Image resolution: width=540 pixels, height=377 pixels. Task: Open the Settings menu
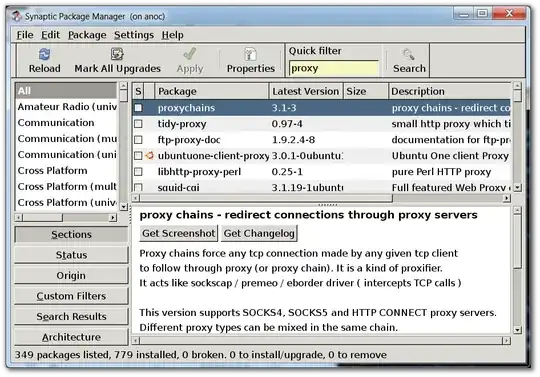134,35
